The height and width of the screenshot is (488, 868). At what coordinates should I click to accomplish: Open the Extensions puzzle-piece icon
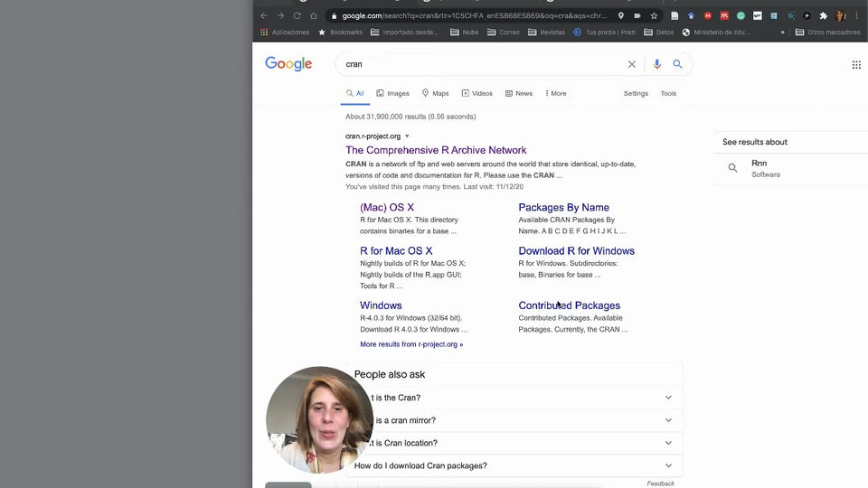(x=824, y=16)
